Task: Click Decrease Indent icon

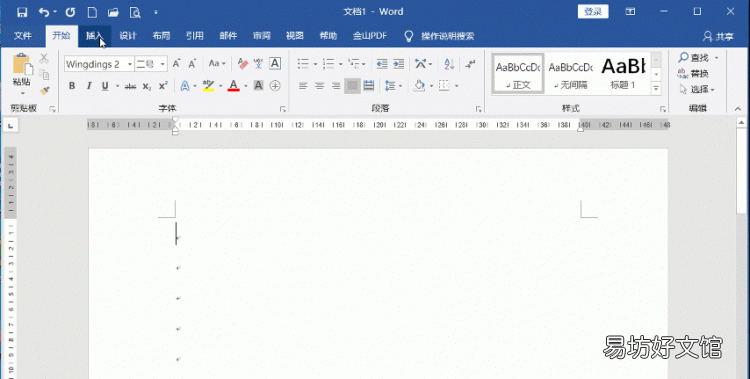Action: coord(382,64)
